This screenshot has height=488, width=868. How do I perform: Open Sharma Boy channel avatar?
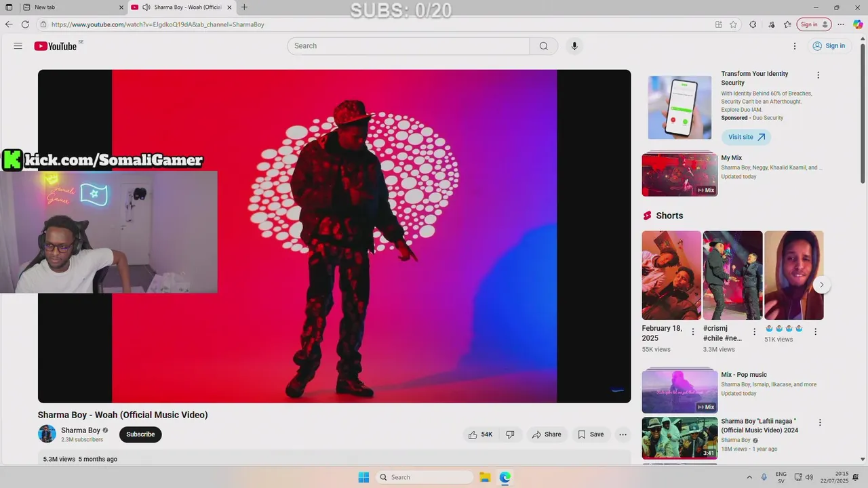point(47,434)
